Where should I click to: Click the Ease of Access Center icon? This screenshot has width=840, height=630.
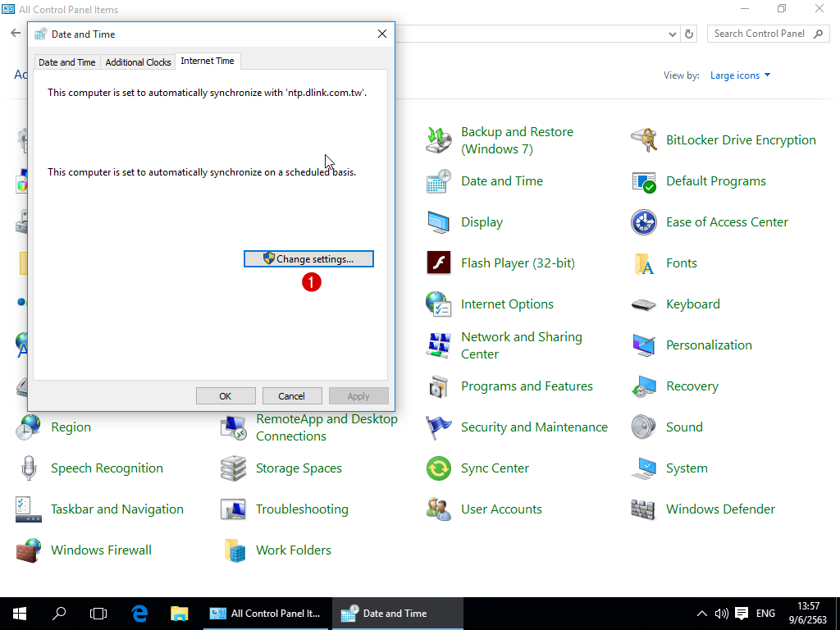pos(644,222)
